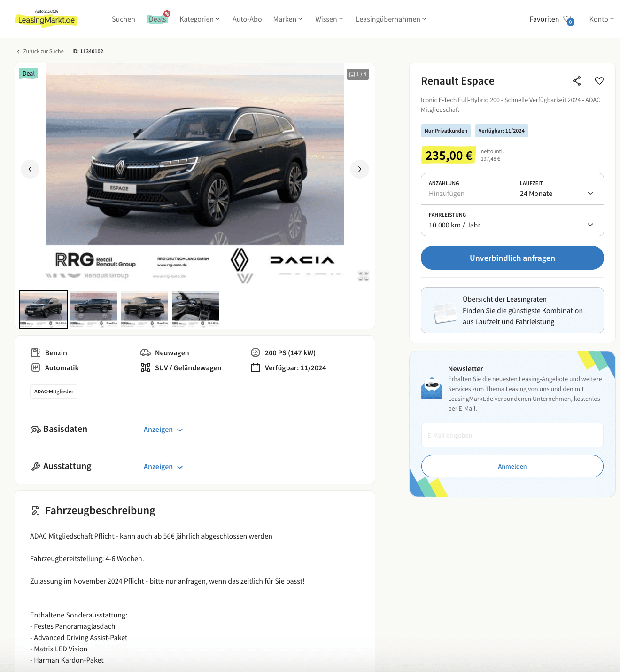Click the newsletter E-Mail input field
Image resolution: width=620 pixels, height=672 pixels.
pos(512,435)
